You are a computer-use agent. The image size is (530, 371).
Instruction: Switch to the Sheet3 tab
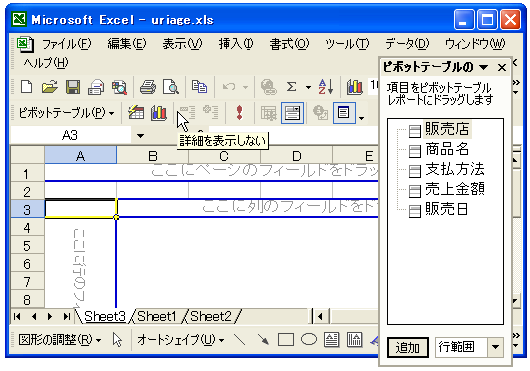[105, 316]
